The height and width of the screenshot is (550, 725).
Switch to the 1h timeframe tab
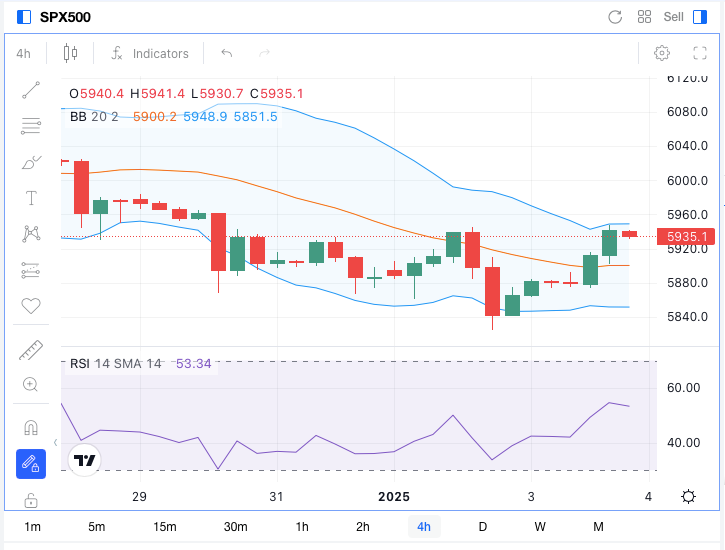tap(302, 527)
